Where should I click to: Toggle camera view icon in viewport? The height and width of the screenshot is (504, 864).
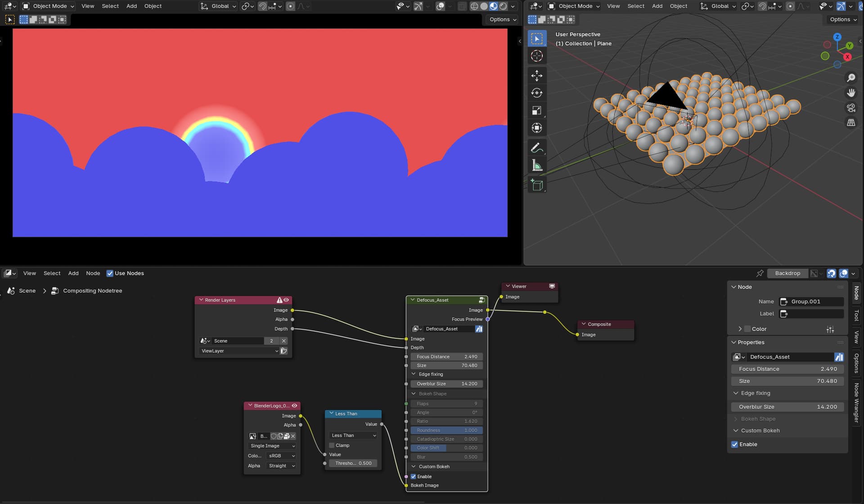(851, 108)
